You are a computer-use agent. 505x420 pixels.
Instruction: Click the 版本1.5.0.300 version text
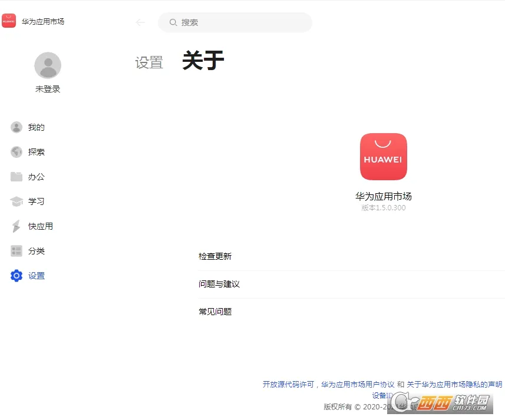click(383, 208)
